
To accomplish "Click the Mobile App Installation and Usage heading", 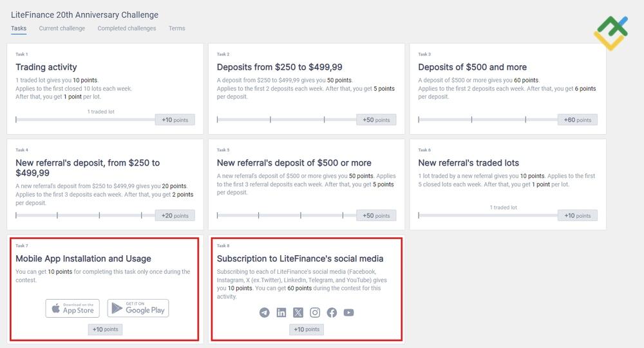I will tap(83, 258).
